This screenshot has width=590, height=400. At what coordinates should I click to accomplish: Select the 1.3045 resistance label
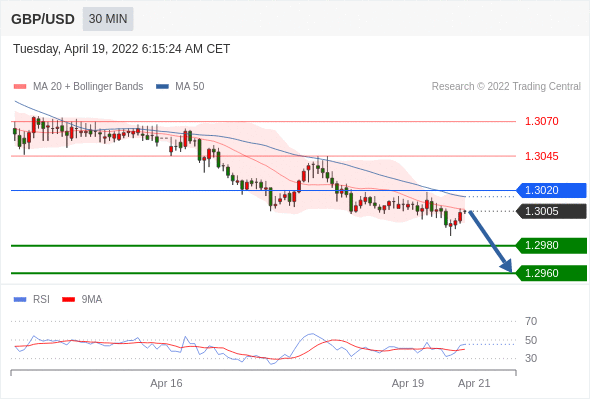(x=541, y=156)
